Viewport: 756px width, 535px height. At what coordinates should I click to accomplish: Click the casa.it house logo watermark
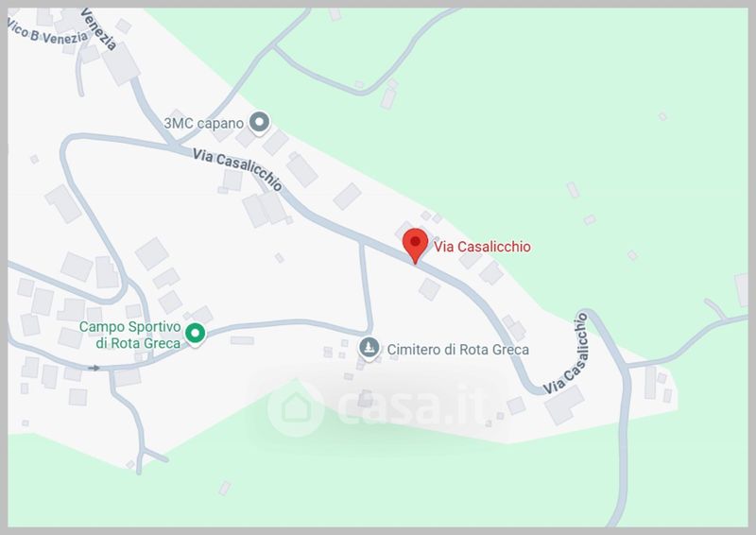(x=296, y=408)
